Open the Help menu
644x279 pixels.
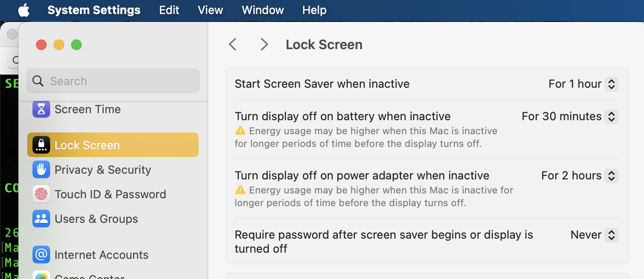314,10
